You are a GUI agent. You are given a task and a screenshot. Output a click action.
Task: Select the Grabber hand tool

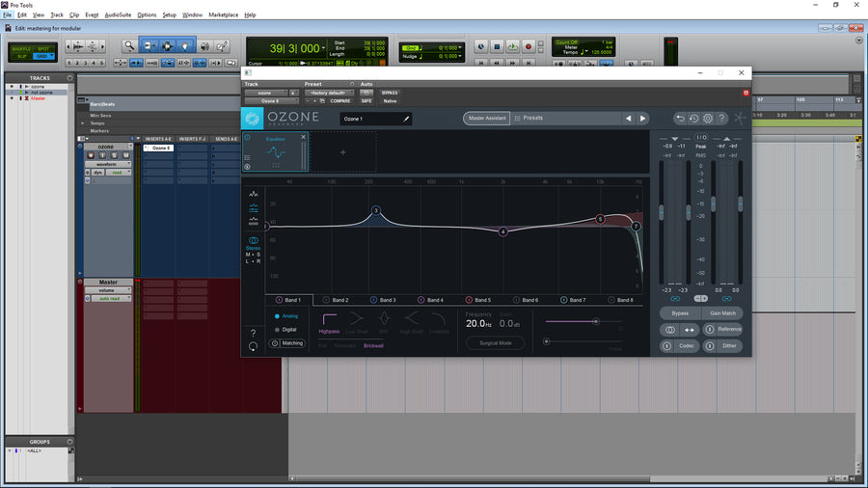click(x=186, y=45)
